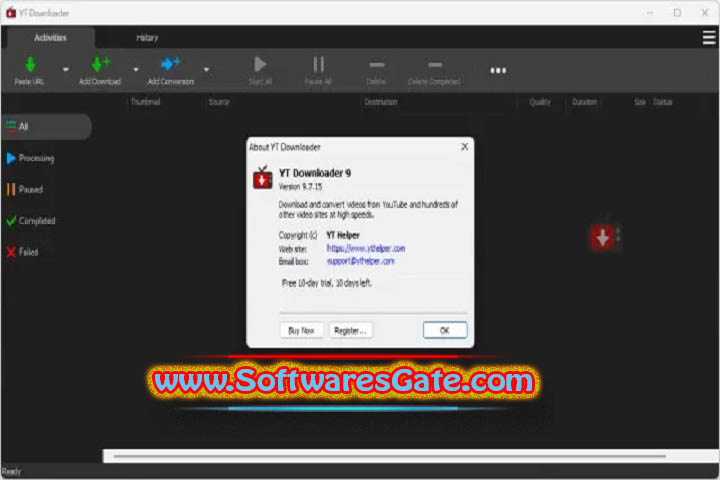
Task: Open the ythelper.com website link
Action: [366, 248]
